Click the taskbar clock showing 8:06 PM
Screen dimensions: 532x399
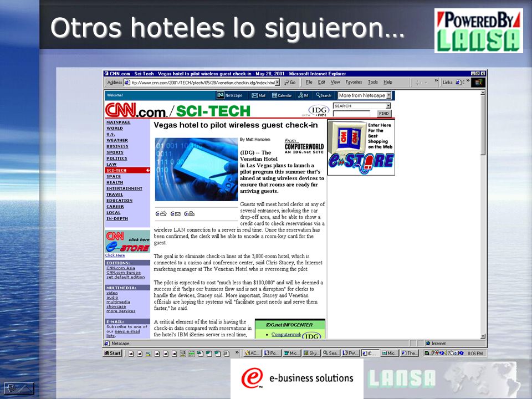475,354
